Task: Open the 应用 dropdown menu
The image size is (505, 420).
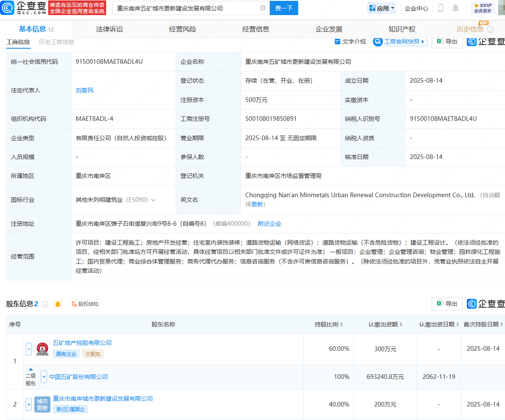Action: 382,8
